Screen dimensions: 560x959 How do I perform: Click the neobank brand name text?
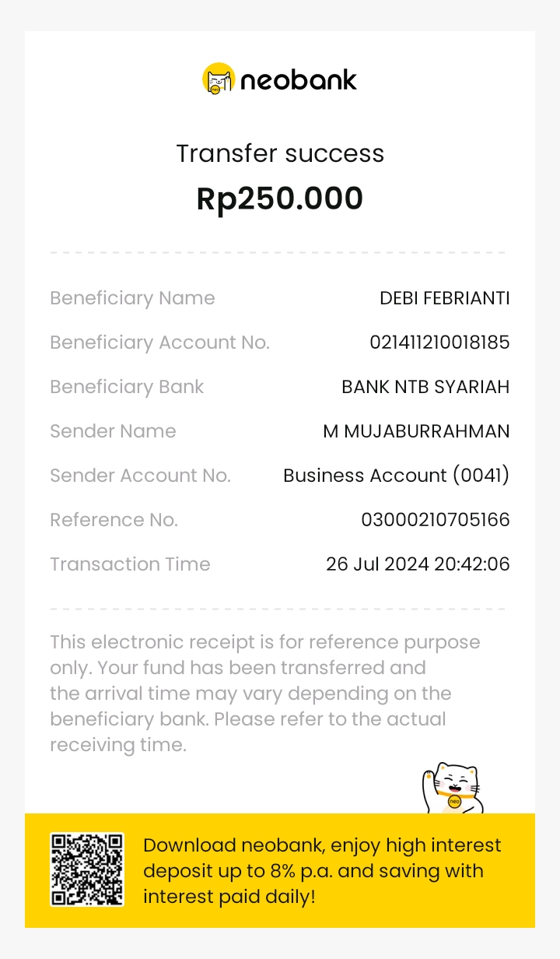tap(299, 79)
